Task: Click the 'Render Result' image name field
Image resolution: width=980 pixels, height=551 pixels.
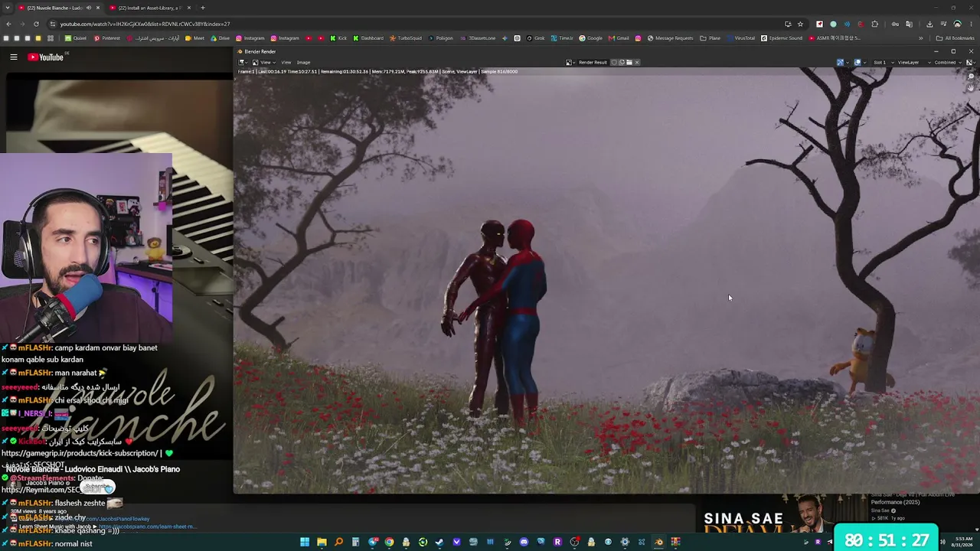Action: point(593,62)
